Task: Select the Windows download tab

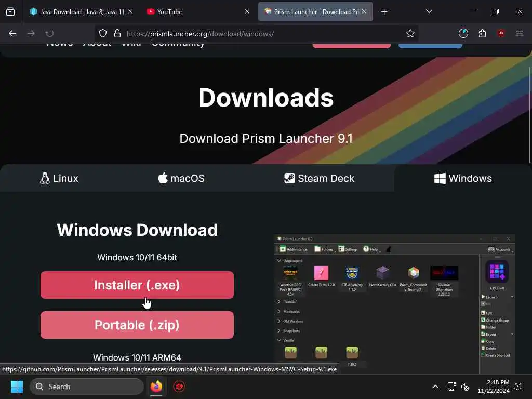Action: pos(463,178)
